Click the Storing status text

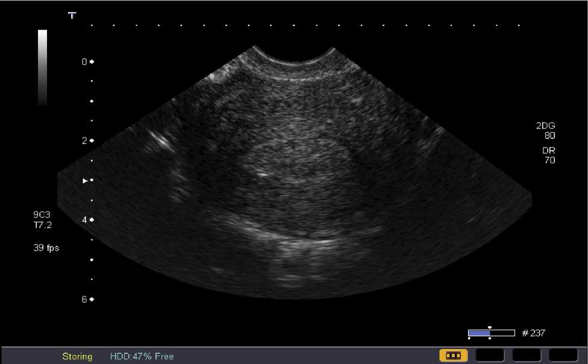(x=77, y=356)
